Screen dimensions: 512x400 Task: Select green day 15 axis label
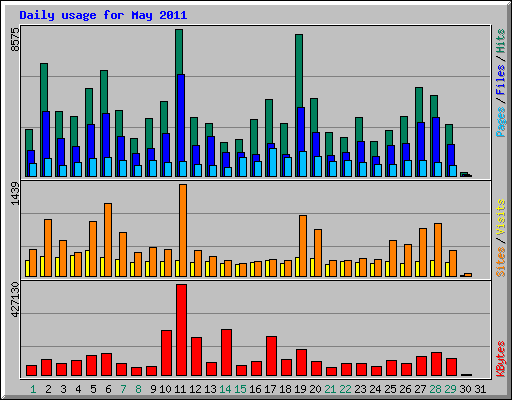click(240, 389)
